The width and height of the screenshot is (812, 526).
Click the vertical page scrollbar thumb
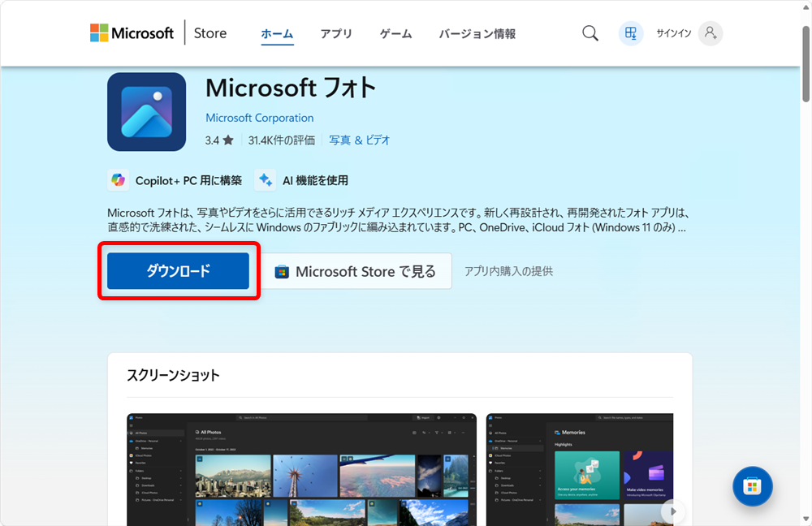pyautogui.click(x=806, y=63)
